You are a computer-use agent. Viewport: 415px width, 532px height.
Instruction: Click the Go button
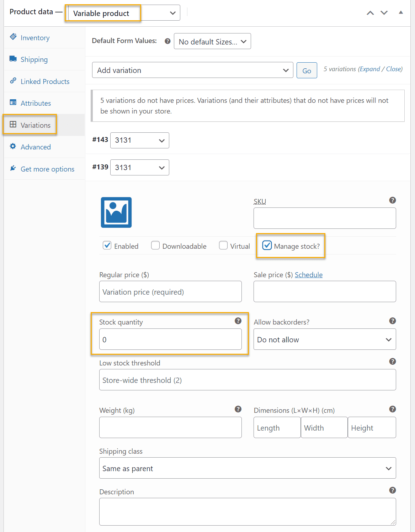(307, 70)
